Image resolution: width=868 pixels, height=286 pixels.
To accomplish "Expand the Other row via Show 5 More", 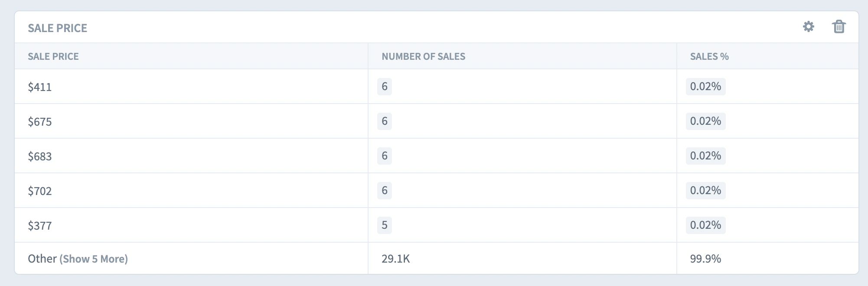I will (x=94, y=259).
